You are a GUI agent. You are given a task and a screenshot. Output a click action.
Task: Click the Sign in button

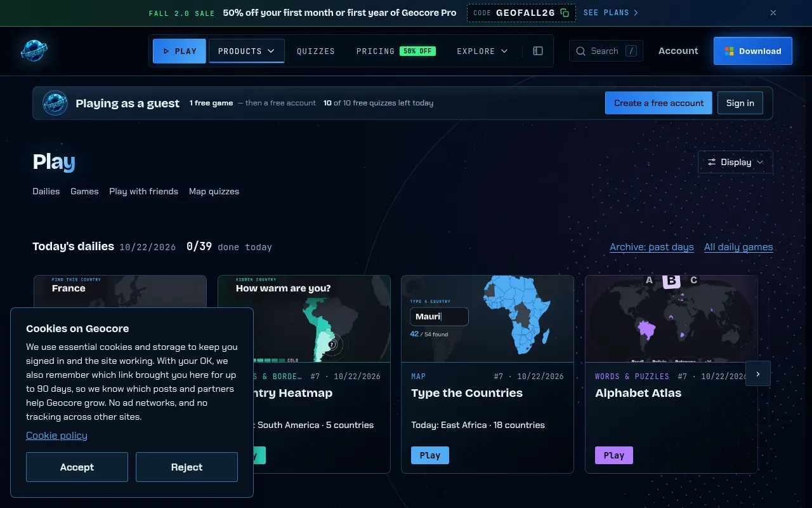click(740, 103)
